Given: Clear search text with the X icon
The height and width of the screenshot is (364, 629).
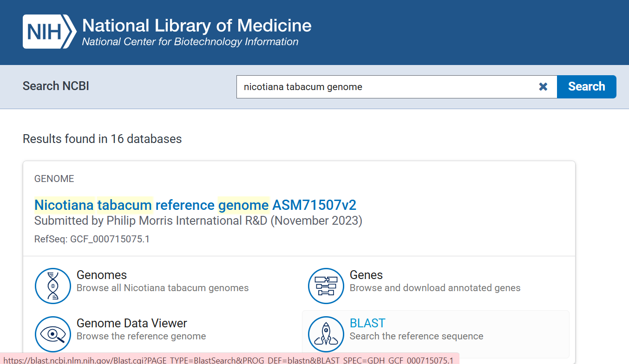Looking at the screenshot, I should coord(543,87).
